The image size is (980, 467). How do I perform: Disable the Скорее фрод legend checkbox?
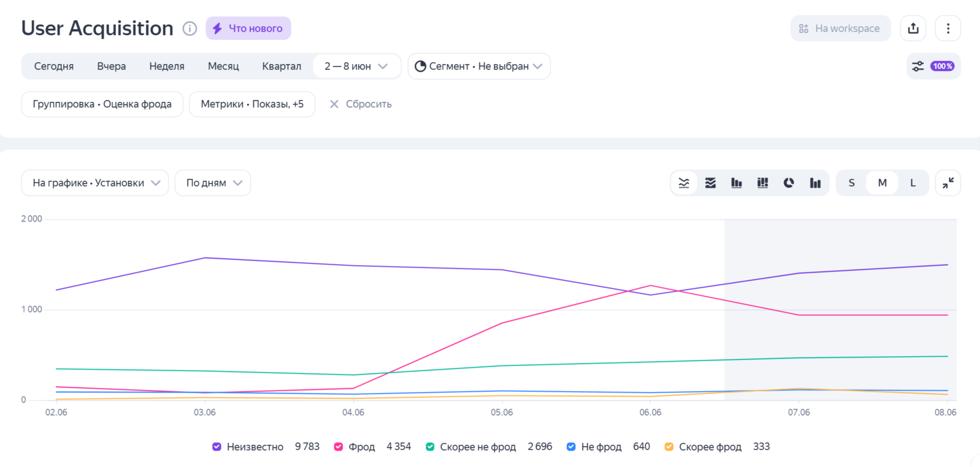[669, 446]
